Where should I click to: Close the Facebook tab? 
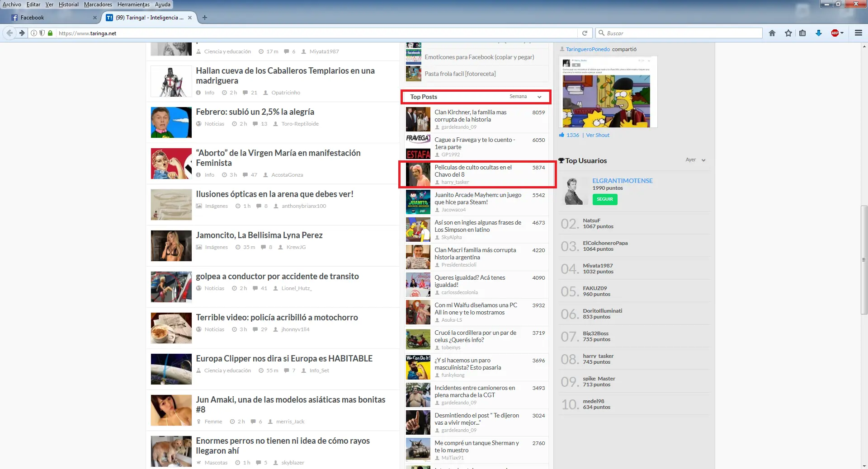point(94,18)
